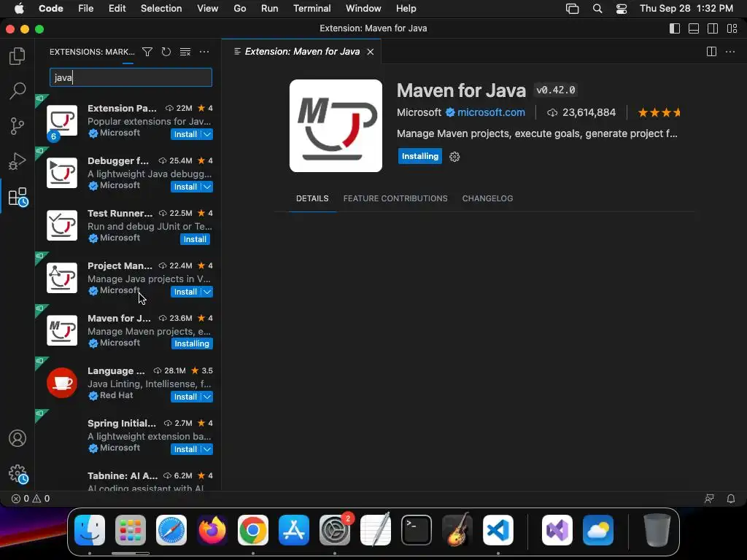Select Maven for Java list entry title
Screen dimensions: 747x560
119,318
